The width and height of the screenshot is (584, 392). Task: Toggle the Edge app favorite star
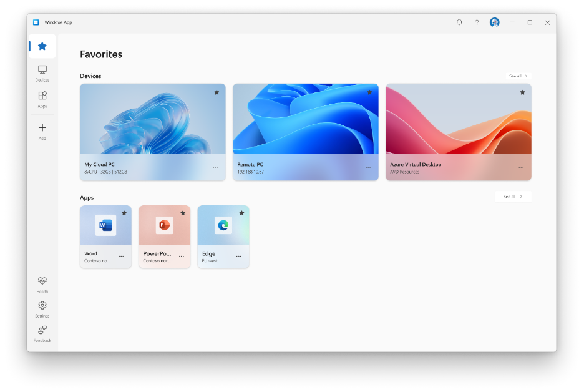coord(241,213)
